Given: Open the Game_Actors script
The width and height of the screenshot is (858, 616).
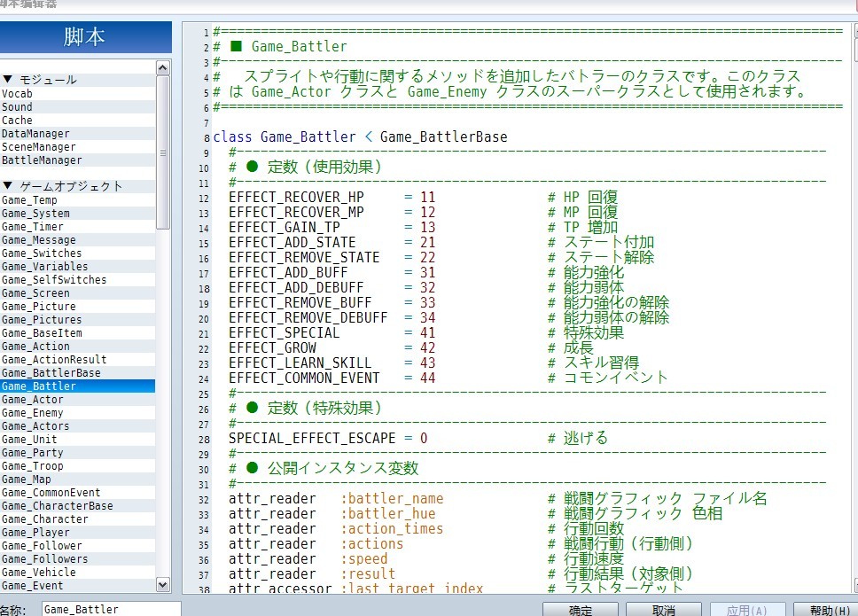Looking at the screenshot, I should click(78, 425).
